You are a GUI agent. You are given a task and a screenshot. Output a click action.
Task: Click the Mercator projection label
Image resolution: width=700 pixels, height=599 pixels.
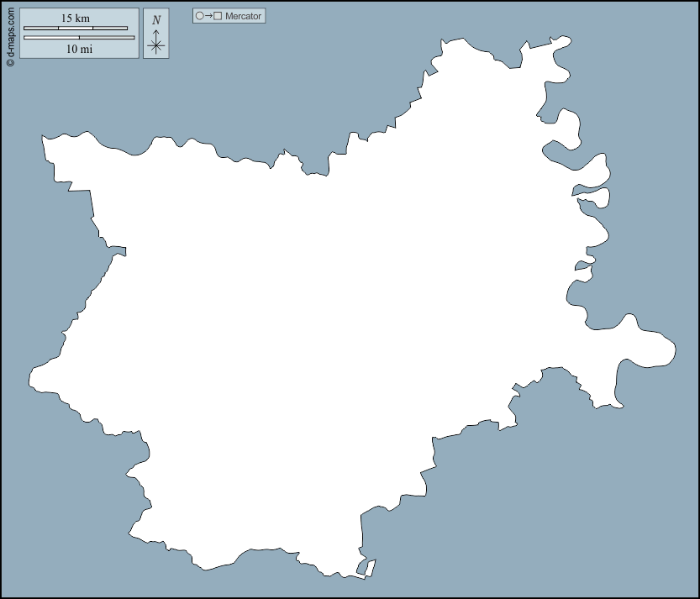244,16
